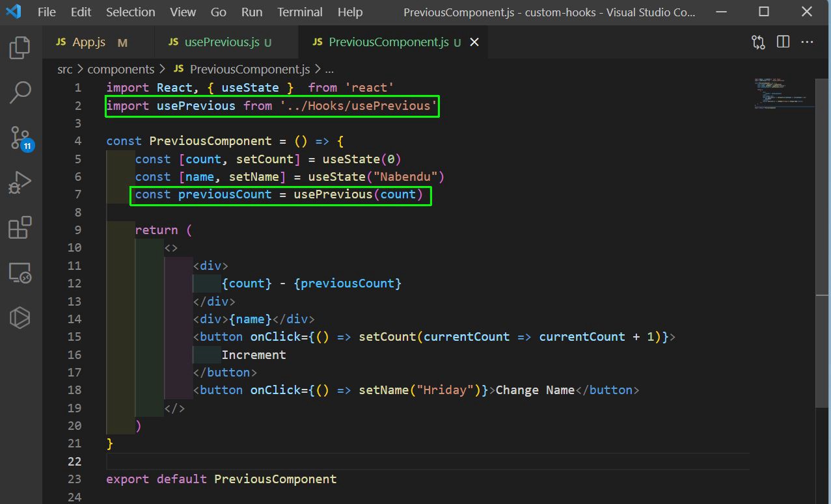
Task: Click the '../Hooks/usePrevious' import path string
Action: click(359, 105)
